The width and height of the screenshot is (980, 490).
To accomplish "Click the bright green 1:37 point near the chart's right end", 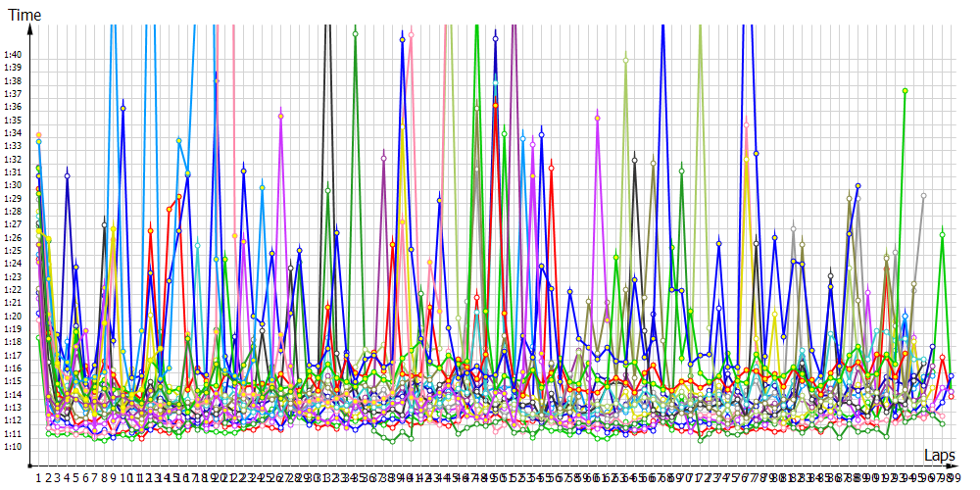I will point(905,91).
